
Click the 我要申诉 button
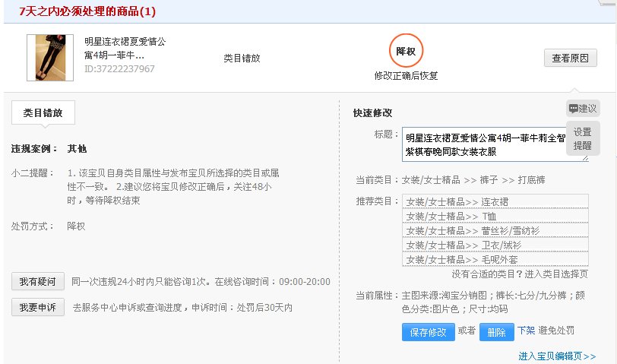tap(39, 307)
